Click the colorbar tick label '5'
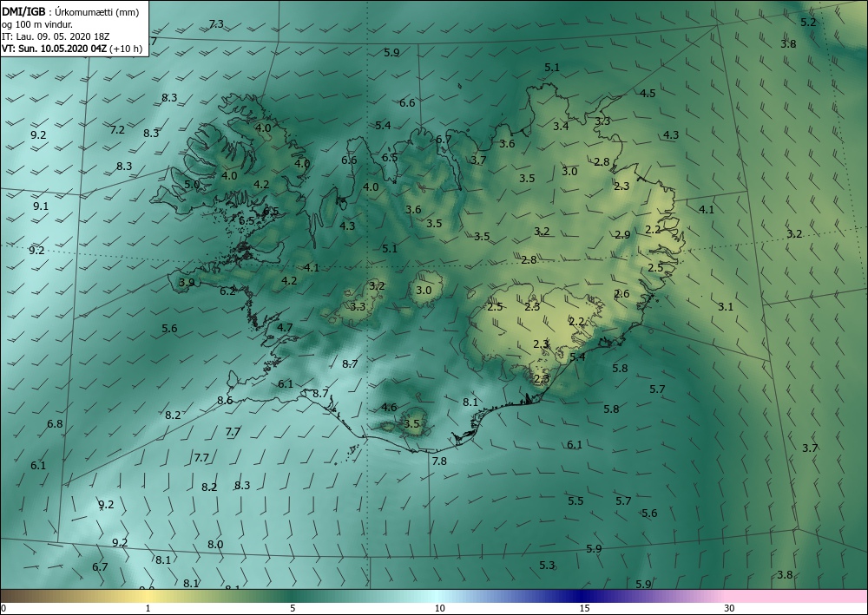This screenshot has height=615, width=868. [293, 609]
